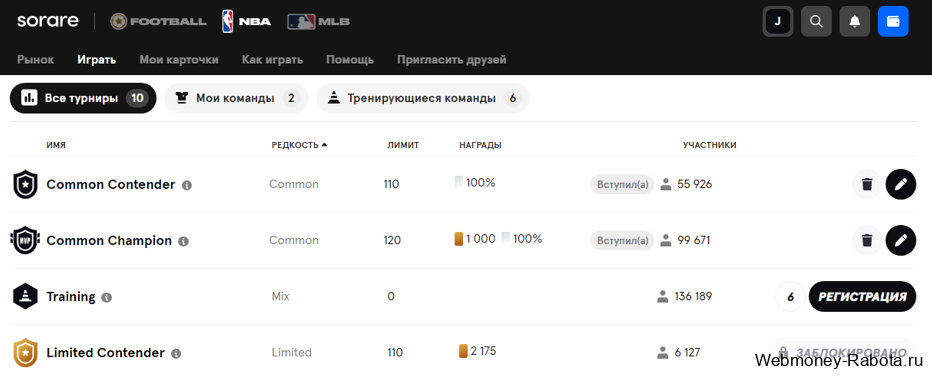This screenshot has width=932, height=378.
Task: Click the УЧАСТНИКИ column header
Action: pyautogui.click(x=710, y=145)
